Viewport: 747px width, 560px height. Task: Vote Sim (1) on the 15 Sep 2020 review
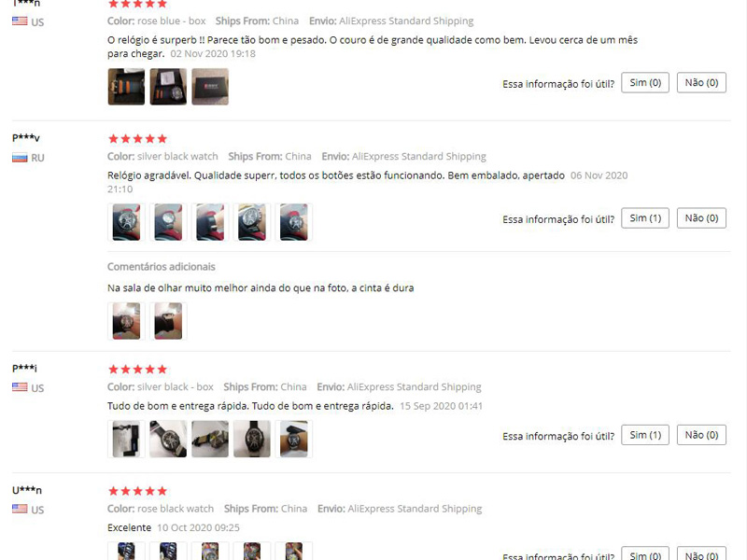[645, 435]
